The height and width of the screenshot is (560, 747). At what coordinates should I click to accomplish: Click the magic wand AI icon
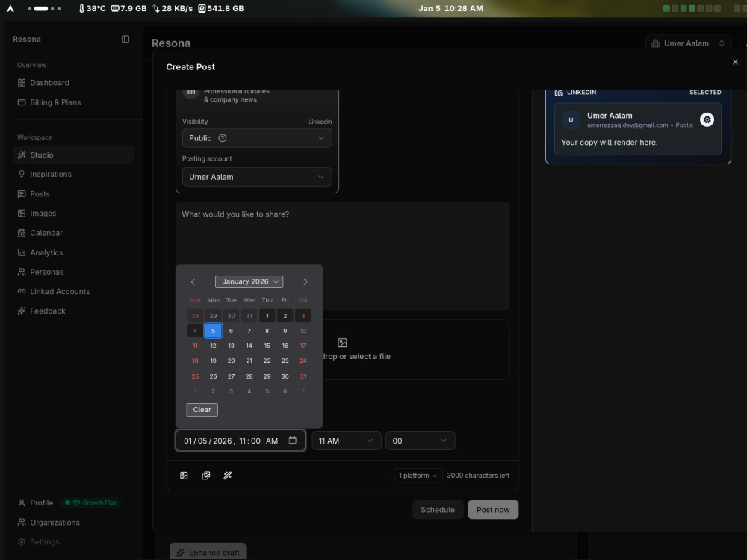click(x=228, y=476)
